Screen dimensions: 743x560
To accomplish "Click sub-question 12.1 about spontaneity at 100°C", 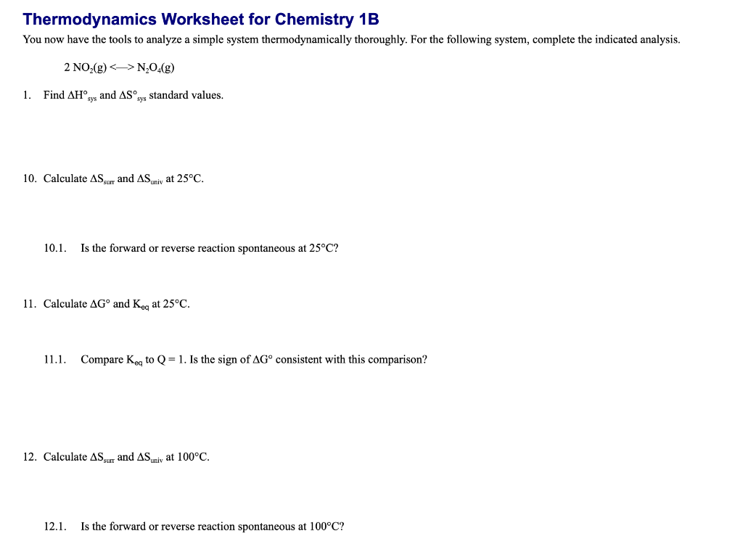I will pos(194,527).
